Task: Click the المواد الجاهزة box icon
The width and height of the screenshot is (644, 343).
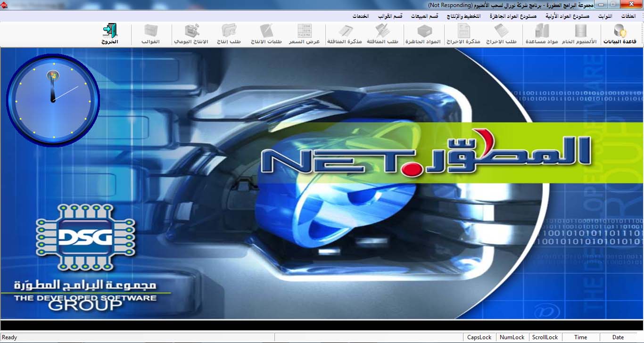Action: [x=423, y=34]
